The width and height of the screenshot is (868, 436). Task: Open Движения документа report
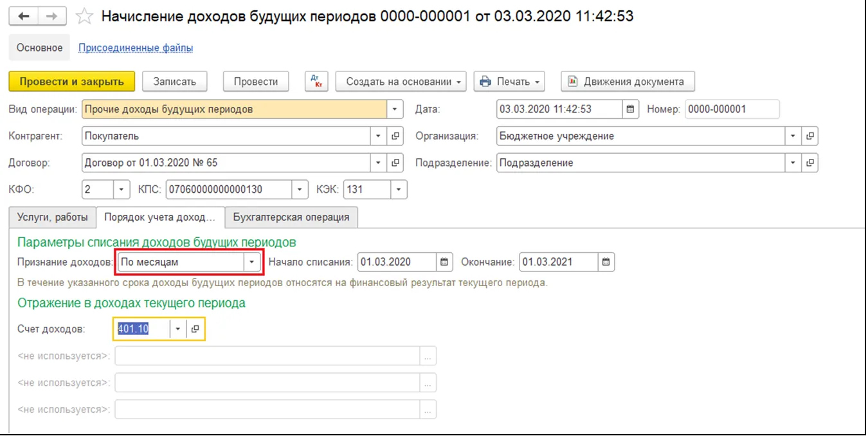click(x=628, y=82)
